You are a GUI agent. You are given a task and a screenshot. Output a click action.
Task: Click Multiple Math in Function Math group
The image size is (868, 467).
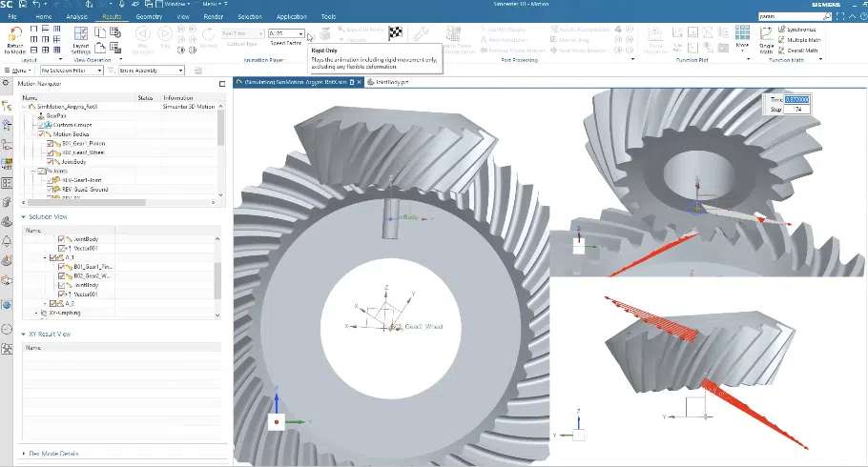799,40
